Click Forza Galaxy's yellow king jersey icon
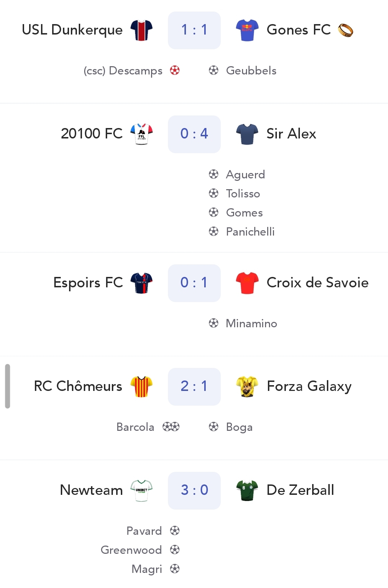This screenshot has height=588, width=388. click(247, 386)
